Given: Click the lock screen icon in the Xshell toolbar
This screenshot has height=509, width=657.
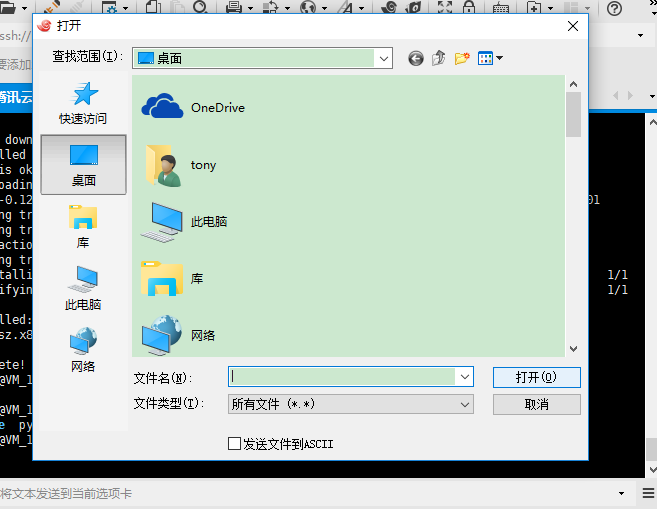Looking at the screenshot, I should click(469, 7).
